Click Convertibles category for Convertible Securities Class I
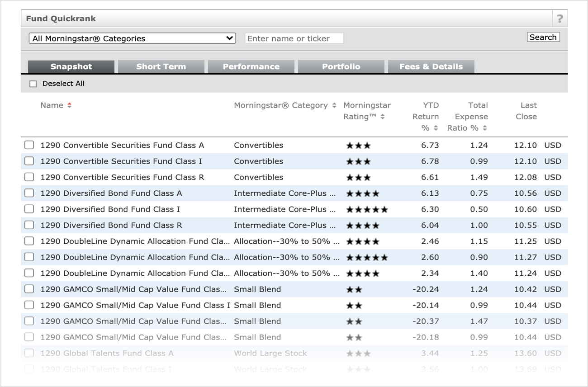Viewport: 588px width, 387px height. click(x=258, y=161)
